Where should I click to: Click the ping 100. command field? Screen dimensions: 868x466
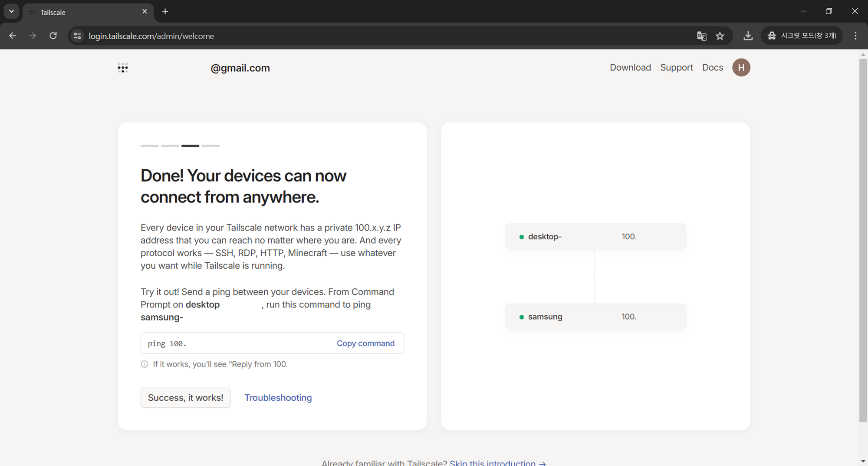[272, 343]
